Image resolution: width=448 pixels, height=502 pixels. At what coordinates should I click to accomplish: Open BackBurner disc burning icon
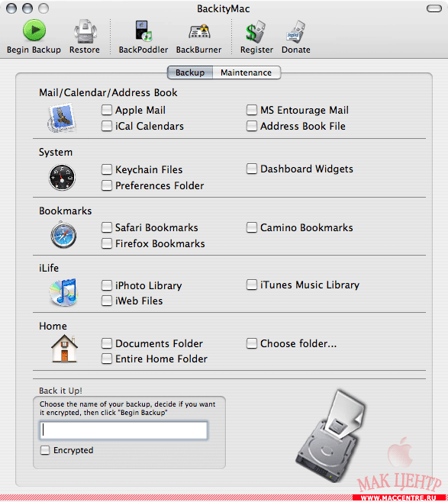tap(199, 32)
